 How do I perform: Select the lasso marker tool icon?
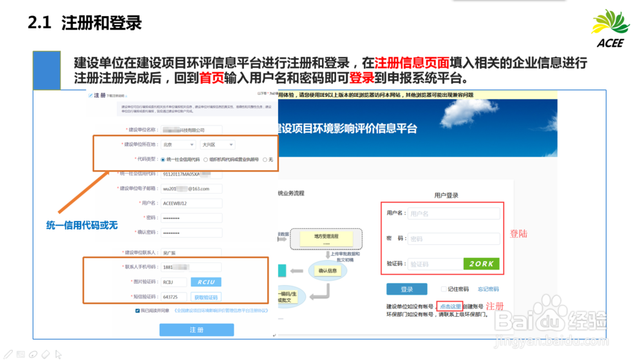click(x=33, y=355)
